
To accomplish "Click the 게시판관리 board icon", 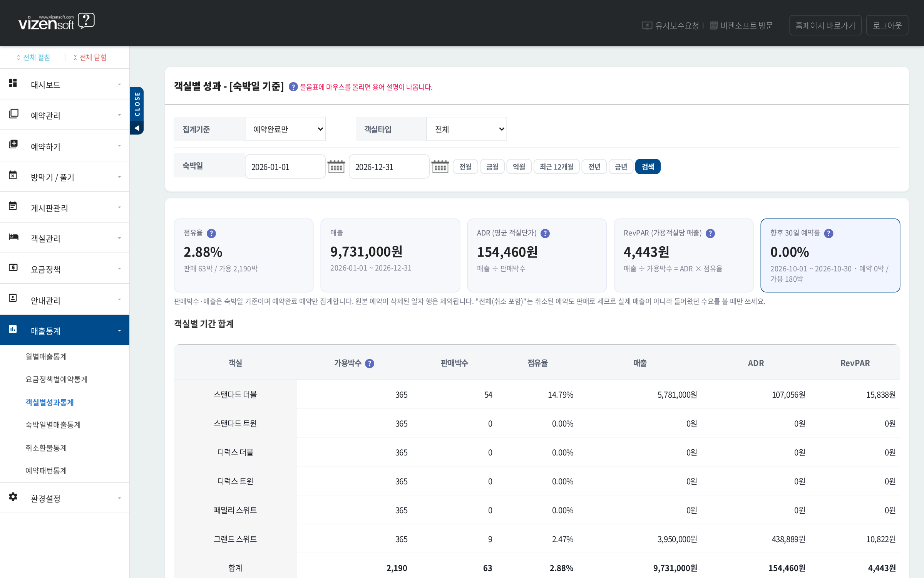I will (13, 206).
